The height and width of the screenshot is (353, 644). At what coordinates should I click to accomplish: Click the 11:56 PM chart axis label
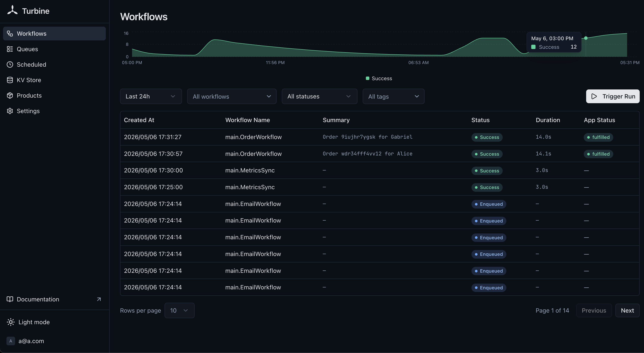click(275, 63)
